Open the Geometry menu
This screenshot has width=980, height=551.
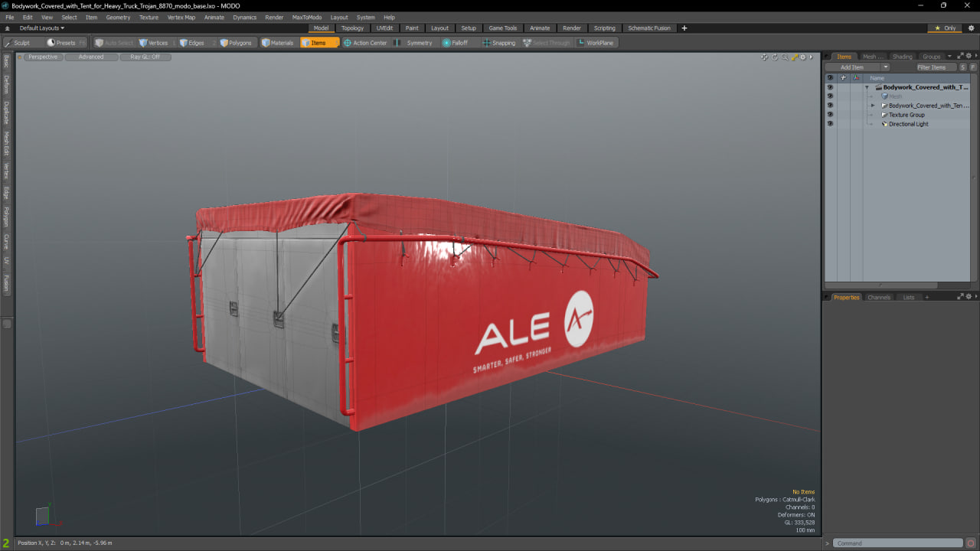pyautogui.click(x=118, y=17)
